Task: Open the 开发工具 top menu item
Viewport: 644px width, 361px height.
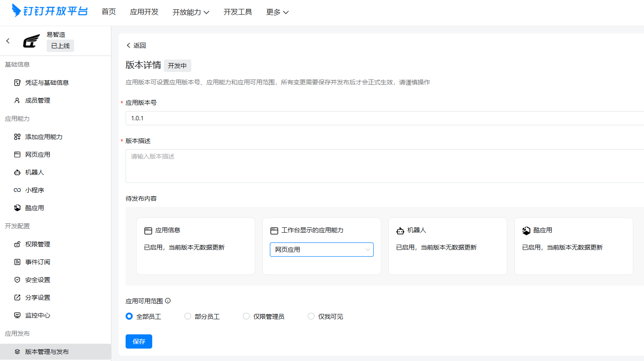Action: [238, 12]
